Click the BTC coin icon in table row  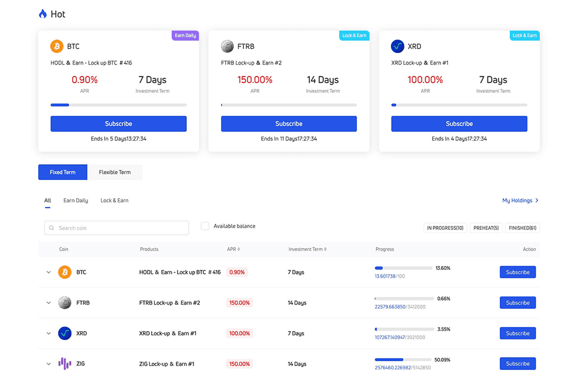click(x=65, y=272)
